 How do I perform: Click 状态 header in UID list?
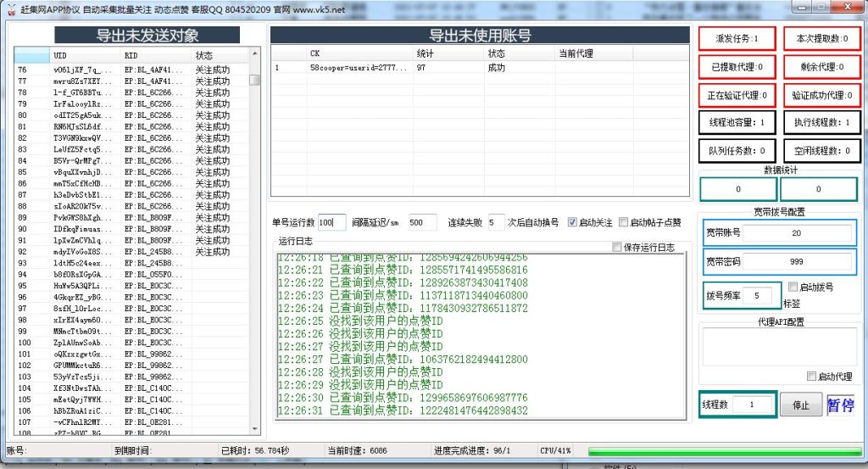[220, 55]
